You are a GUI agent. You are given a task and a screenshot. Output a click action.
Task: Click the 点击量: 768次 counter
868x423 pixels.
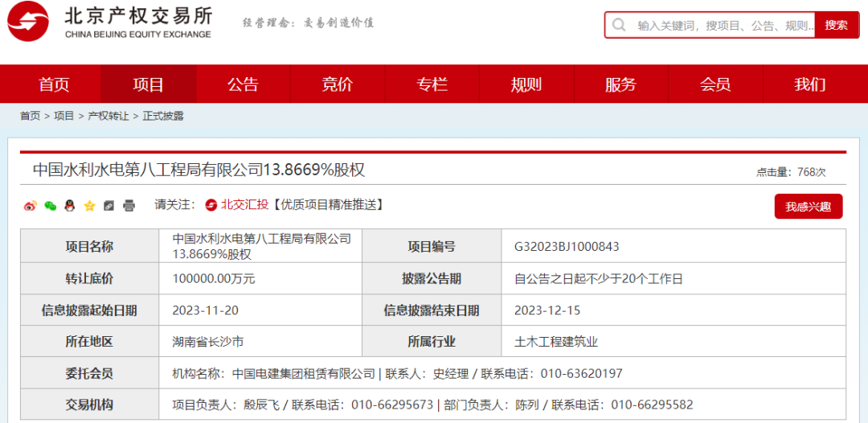tap(791, 172)
